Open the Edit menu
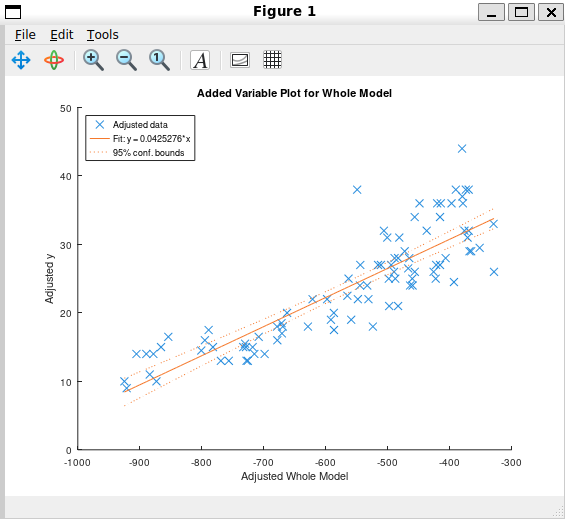 point(62,35)
